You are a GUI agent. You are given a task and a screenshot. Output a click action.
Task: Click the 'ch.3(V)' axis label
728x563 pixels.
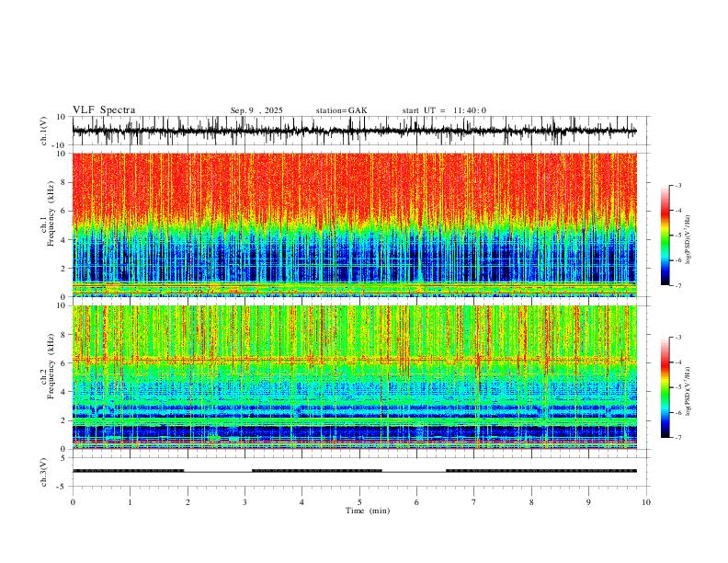tap(44, 472)
